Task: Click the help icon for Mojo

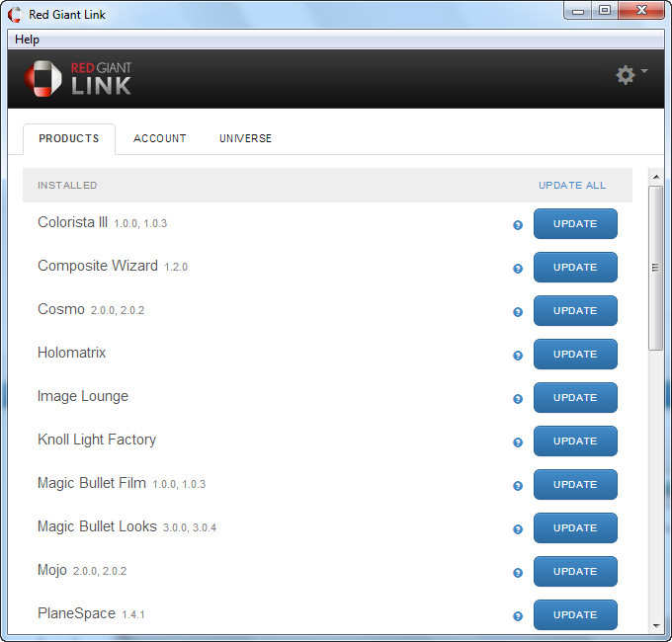Action: tap(518, 573)
